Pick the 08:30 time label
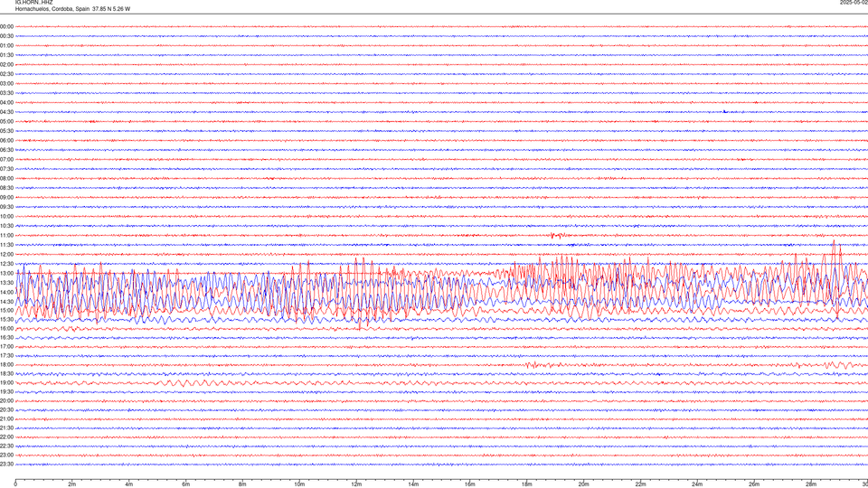868x488 pixels. coord(6,188)
